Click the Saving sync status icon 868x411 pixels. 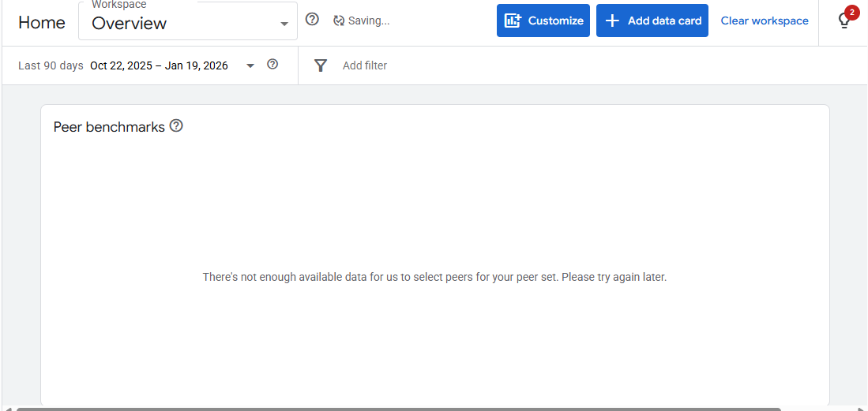339,21
